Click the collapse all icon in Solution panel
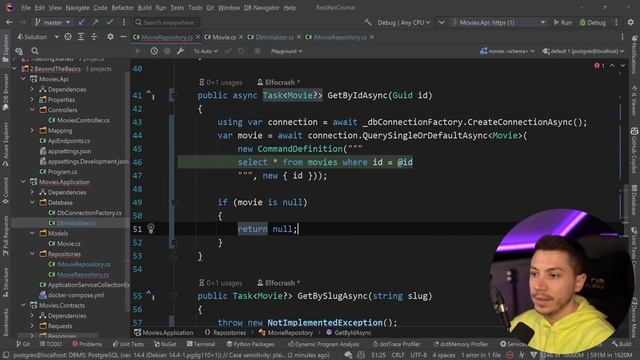Viewport: 640px width, 360px height. [94, 37]
